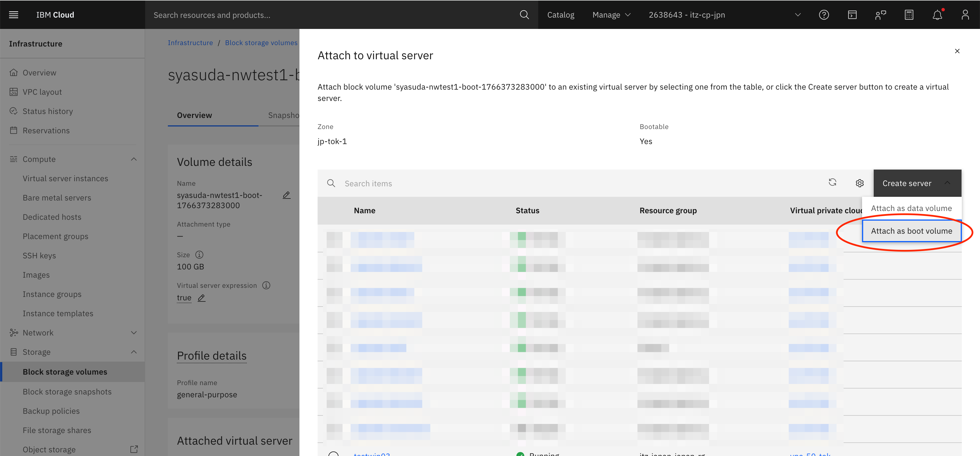The height and width of the screenshot is (456, 980).
Task: Open the help question mark icon
Action: coord(824,14)
